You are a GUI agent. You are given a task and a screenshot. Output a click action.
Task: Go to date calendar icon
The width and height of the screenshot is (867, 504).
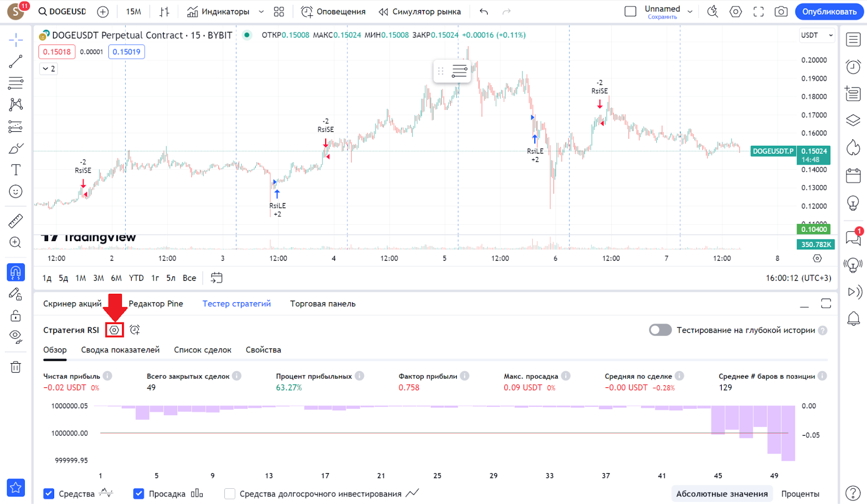pos(217,278)
